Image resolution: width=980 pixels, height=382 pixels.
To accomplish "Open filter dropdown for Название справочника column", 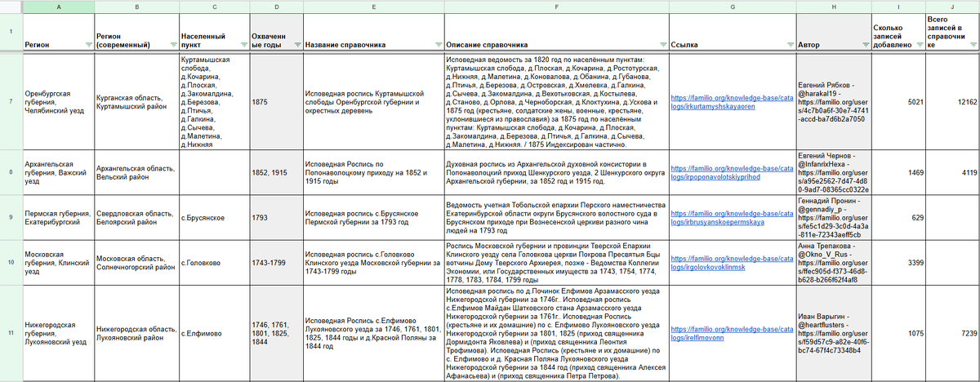I will point(439,45).
